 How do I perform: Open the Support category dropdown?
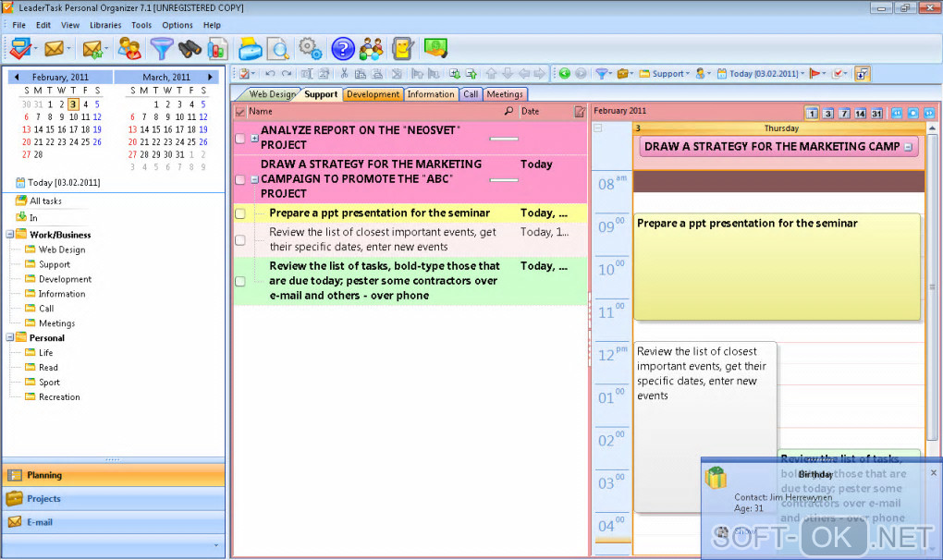tap(664, 73)
